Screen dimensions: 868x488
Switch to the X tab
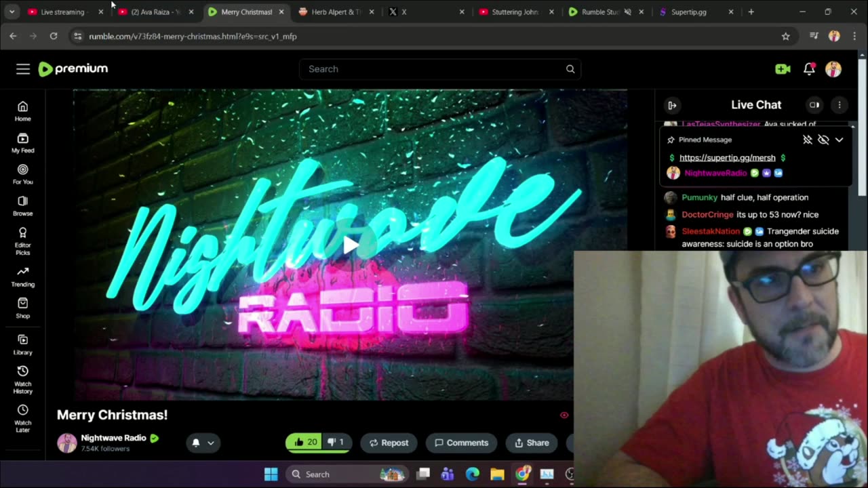pyautogui.click(x=426, y=12)
